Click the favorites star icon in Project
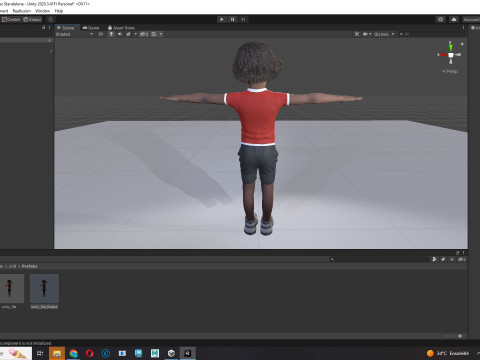 pyautogui.click(x=452, y=259)
